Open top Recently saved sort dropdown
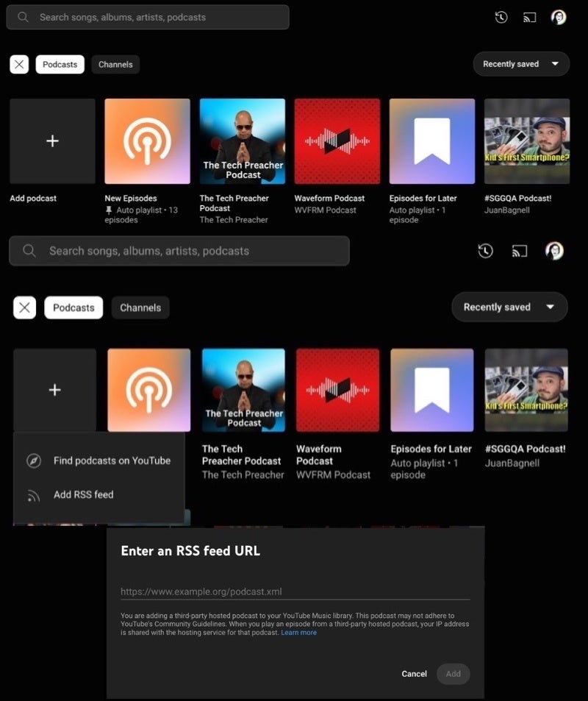This screenshot has height=701, width=588. click(x=521, y=64)
